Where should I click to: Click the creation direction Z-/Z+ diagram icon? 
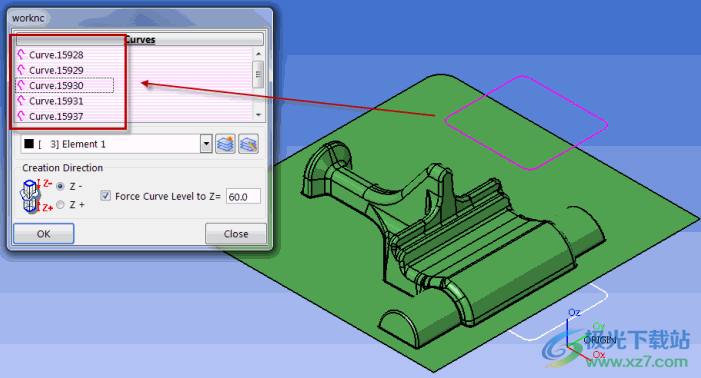(x=36, y=196)
